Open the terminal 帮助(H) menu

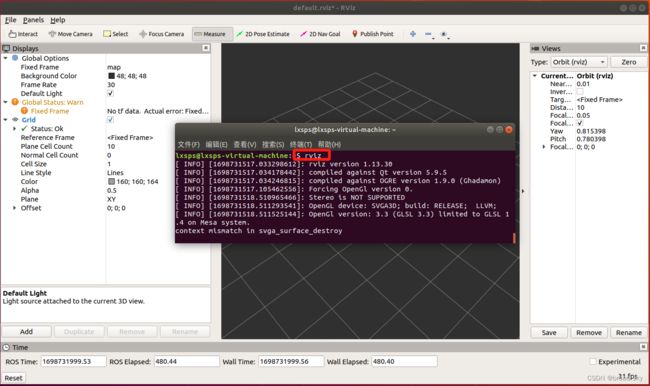click(329, 144)
